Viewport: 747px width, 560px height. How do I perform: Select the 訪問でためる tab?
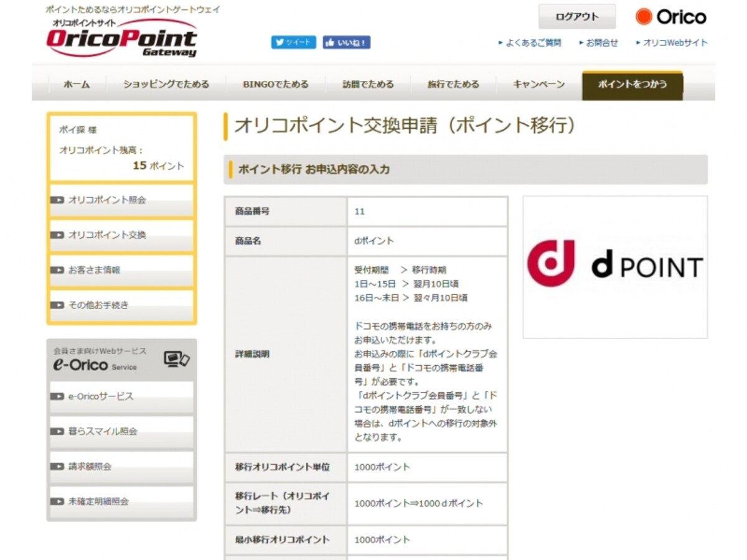tap(368, 85)
